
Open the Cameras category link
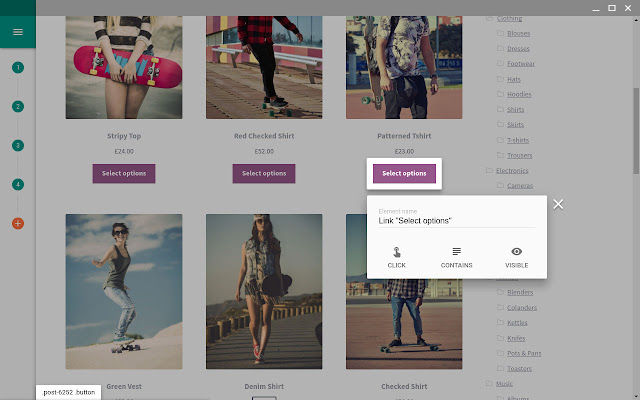pos(520,186)
